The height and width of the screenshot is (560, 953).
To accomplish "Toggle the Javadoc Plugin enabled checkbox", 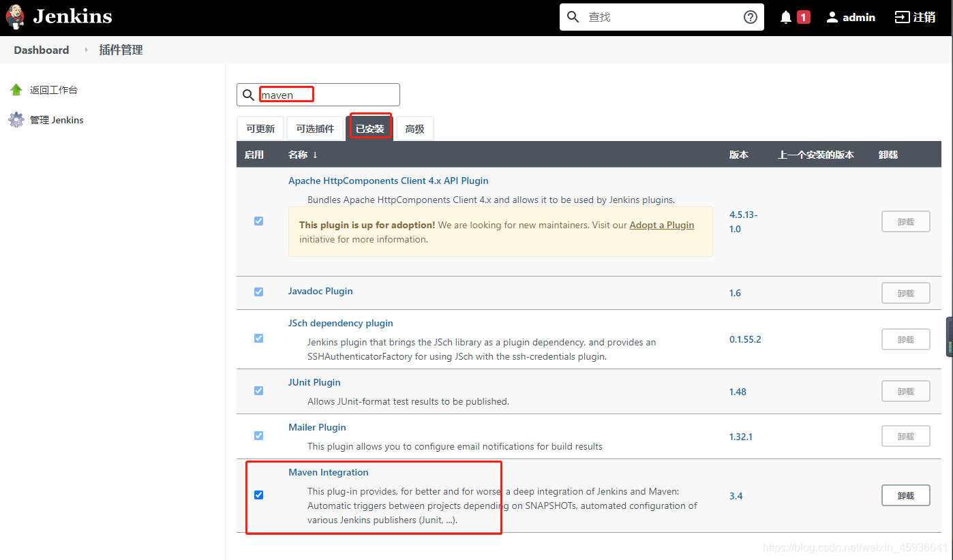I will point(258,292).
